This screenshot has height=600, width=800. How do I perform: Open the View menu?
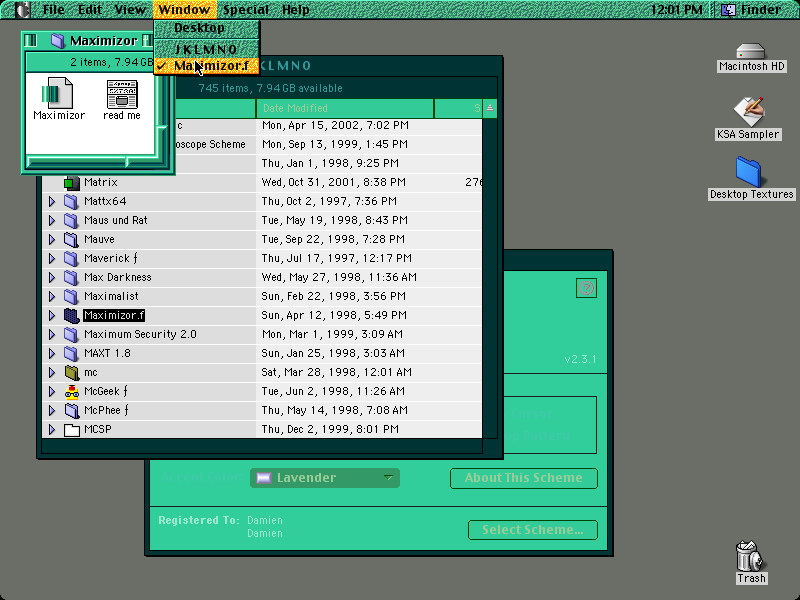130,9
